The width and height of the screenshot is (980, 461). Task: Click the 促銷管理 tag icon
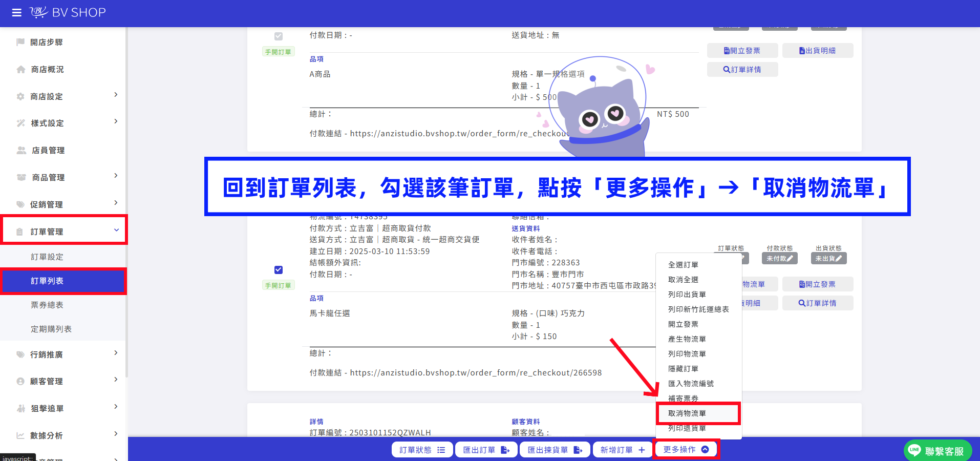20,204
